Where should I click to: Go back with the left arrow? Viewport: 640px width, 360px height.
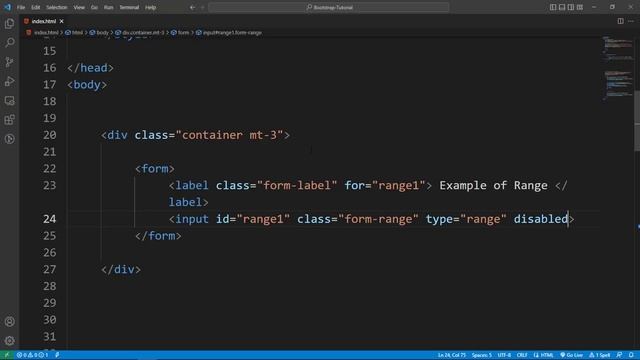point(192,7)
